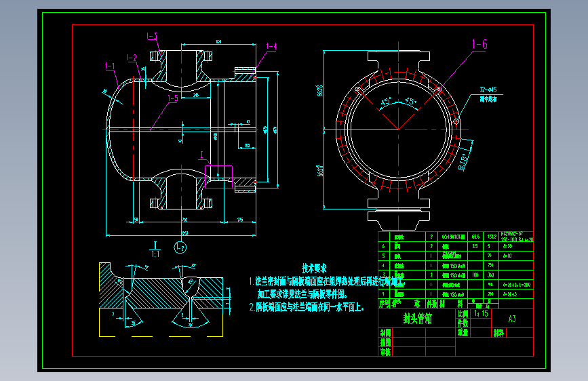Image resolution: width=588 pixels, height=381 pixels.
Task: Click the "65.6" weight cell in parts list
Action: pyautogui.click(x=475, y=237)
